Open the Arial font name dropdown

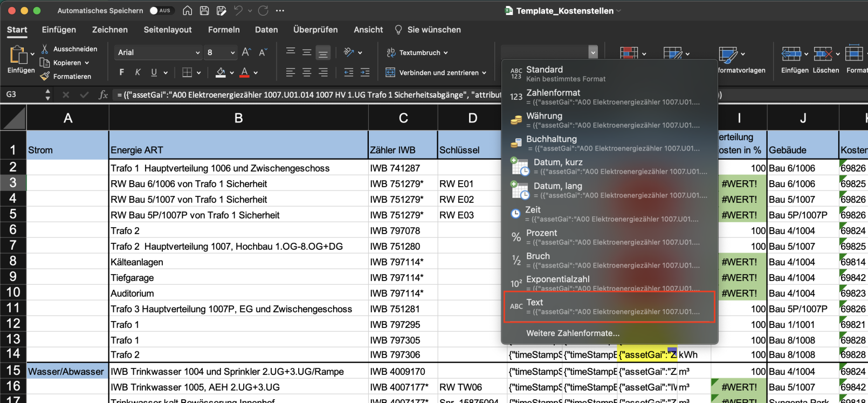(x=197, y=52)
